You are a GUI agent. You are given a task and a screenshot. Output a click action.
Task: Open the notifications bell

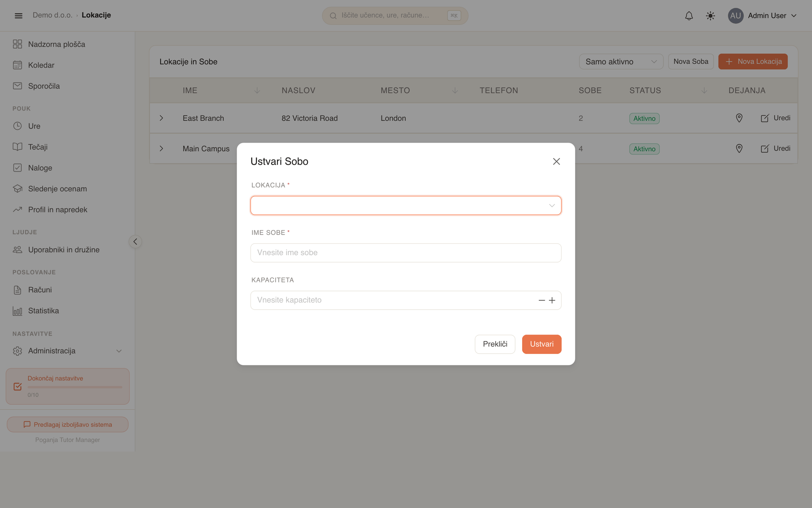[689, 16]
